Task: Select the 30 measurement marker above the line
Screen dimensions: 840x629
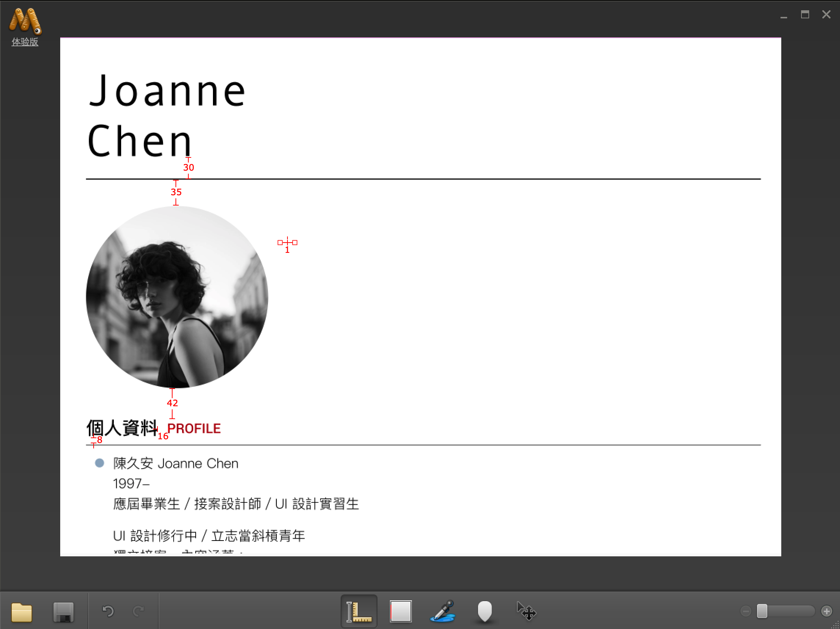Action: [189, 167]
